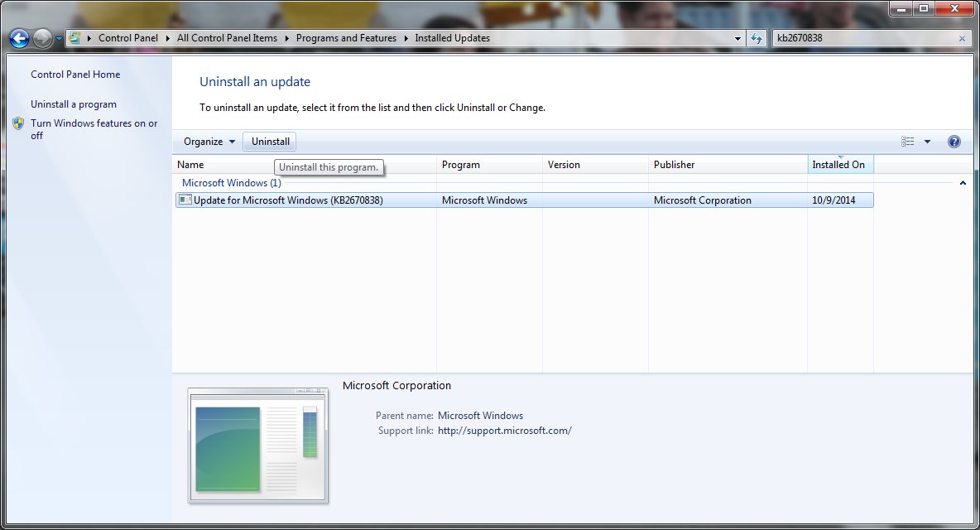980x530 pixels.
Task: Click Microsoft Corporation heading in details pane
Action: 396,386
